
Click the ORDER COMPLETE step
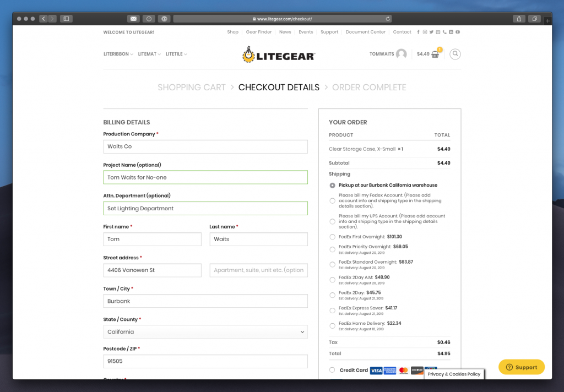click(x=369, y=88)
